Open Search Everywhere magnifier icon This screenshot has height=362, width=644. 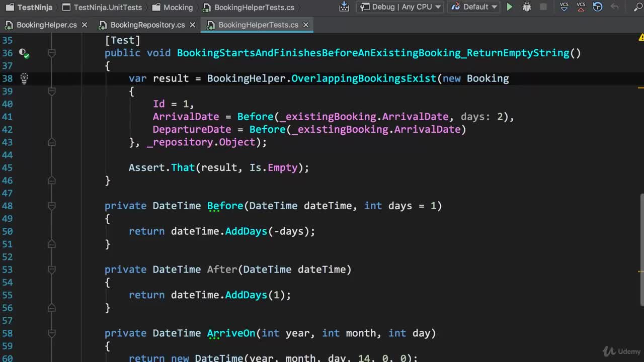click(x=638, y=7)
